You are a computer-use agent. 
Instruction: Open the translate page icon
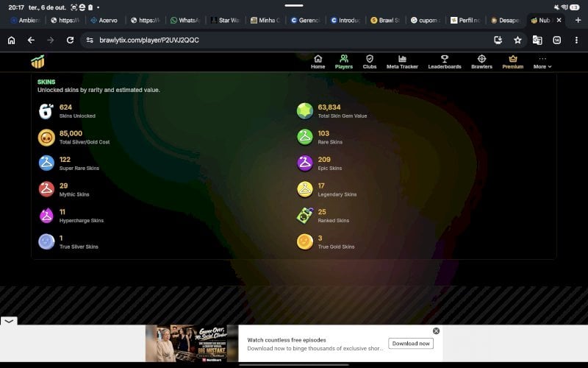537,40
